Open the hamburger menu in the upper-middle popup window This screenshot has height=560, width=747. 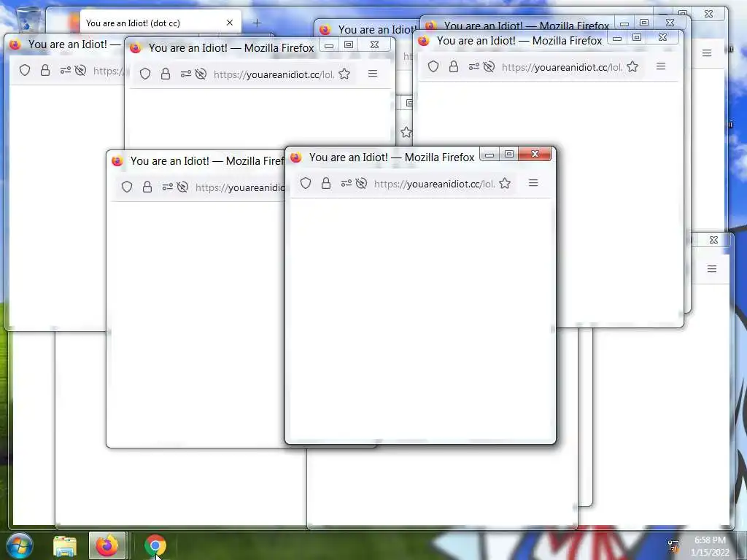pyautogui.click(x=373, y=74)
